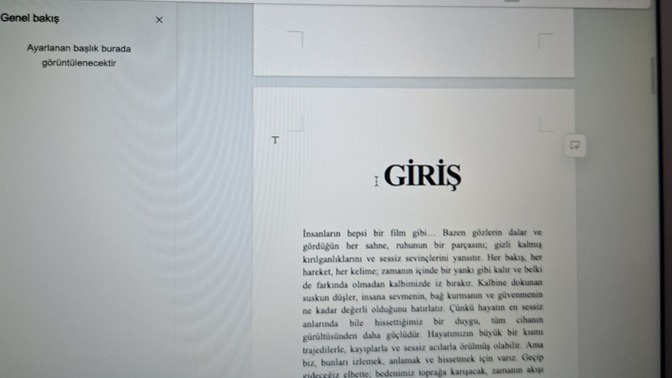Click the 'Ayarlanan başlık burada görüntülenecektir' message
Screen dimensions: 672x378
pyautogui.click(x=79, y=56)
